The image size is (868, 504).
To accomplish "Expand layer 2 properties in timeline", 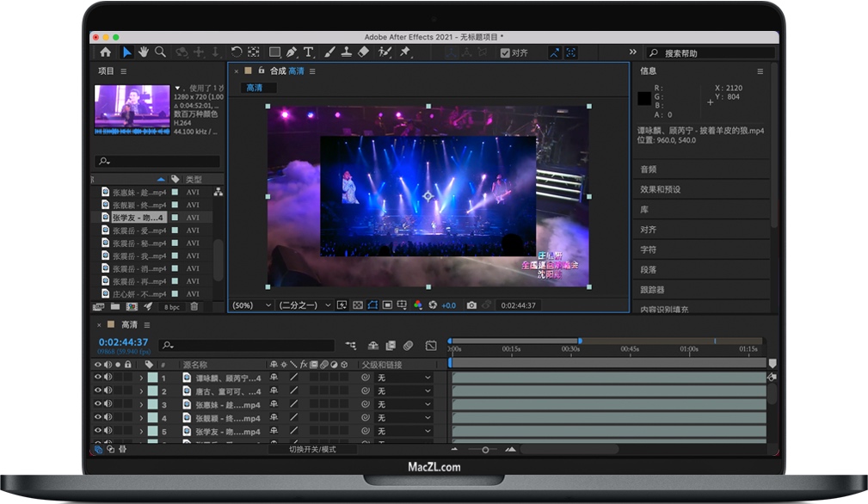I will pos(141,391).
